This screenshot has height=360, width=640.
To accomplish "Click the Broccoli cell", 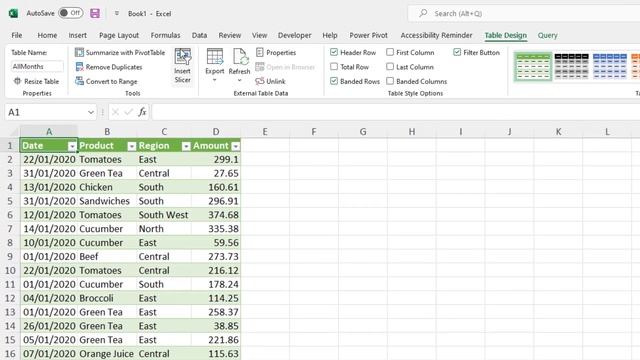I will (107, 298).
